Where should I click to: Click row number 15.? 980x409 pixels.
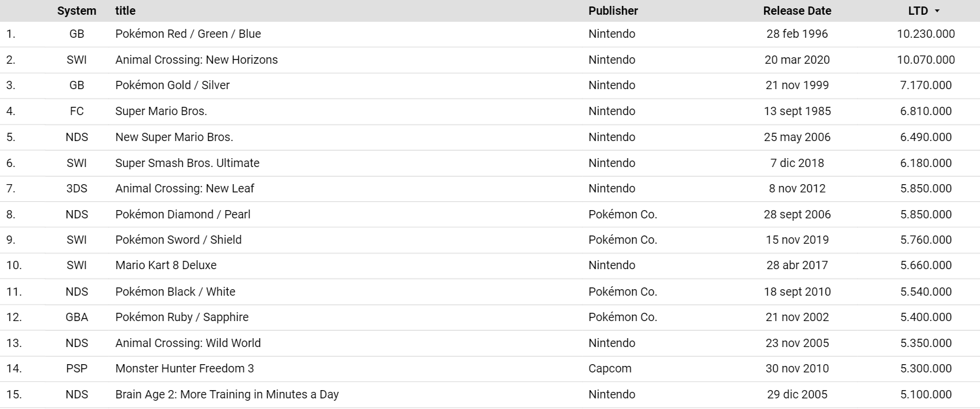(14, 394)
